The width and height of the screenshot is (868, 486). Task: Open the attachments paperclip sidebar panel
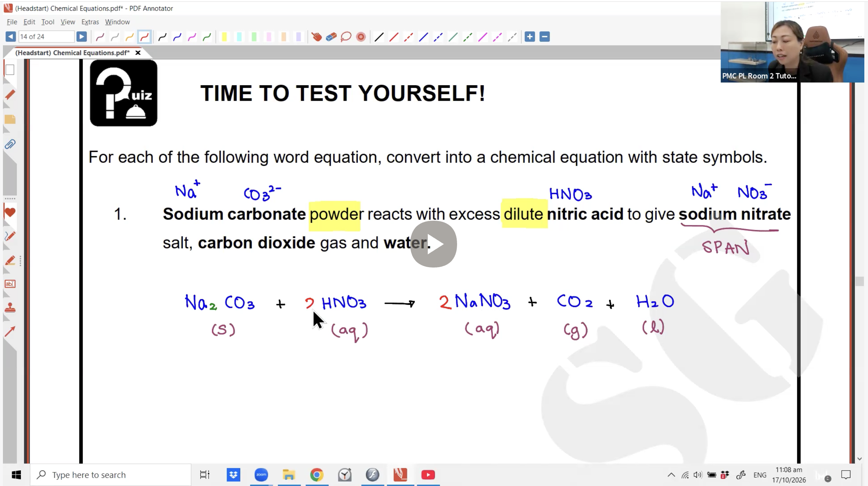(x=10, y=144)
